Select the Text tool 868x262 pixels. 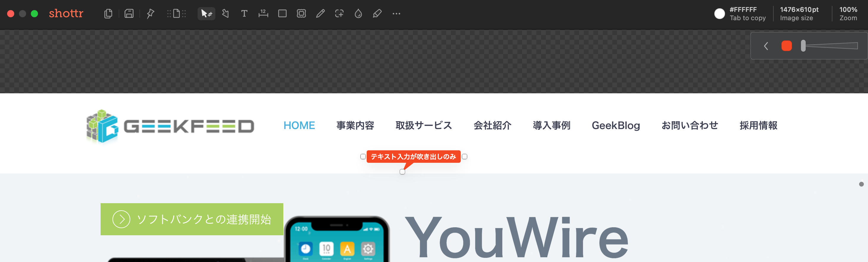244,13
